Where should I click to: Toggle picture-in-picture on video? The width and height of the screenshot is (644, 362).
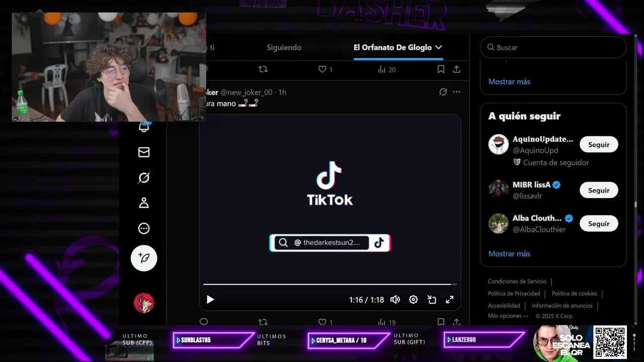[432, 300]
